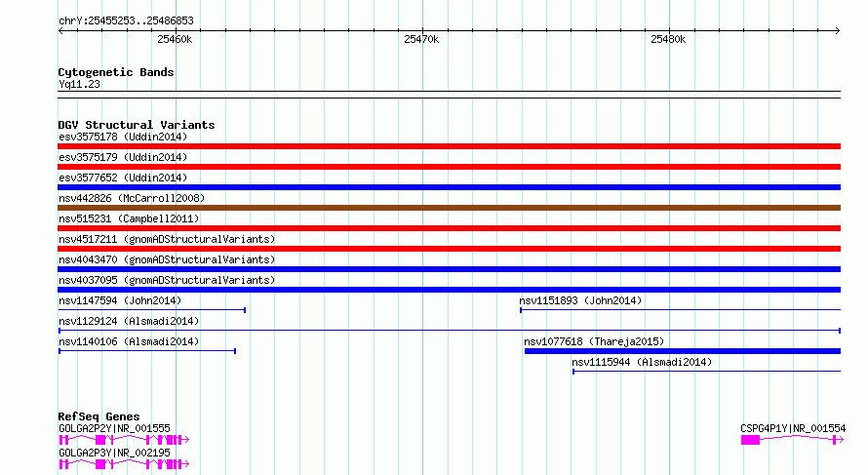Open the nsv1151893 (John2014) label
The image size is (868, 475).
click(580, 300)
